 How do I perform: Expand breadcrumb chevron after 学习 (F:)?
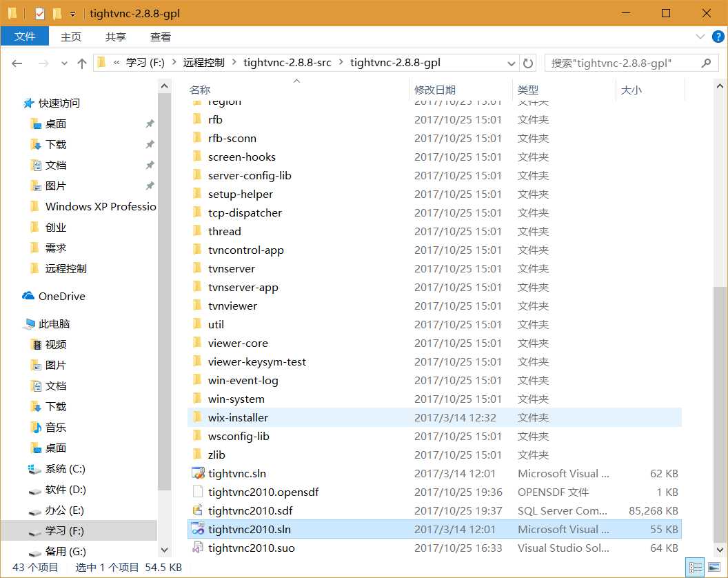pos(174,62)
